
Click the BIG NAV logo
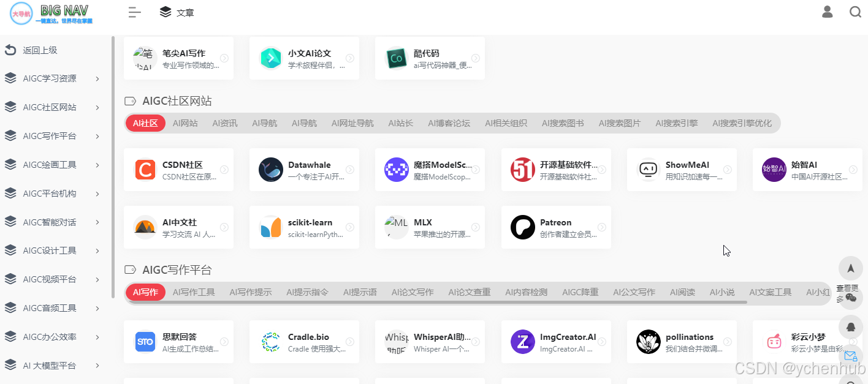(51, 13)
